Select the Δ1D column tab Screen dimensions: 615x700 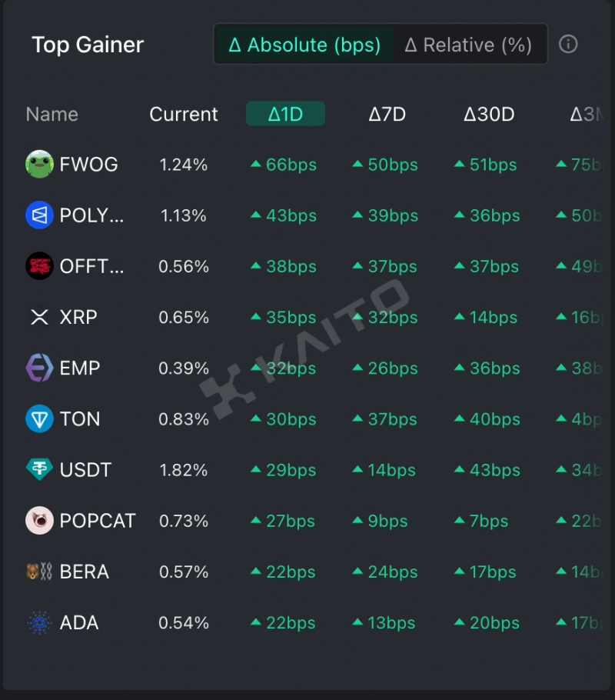[285, 114]
